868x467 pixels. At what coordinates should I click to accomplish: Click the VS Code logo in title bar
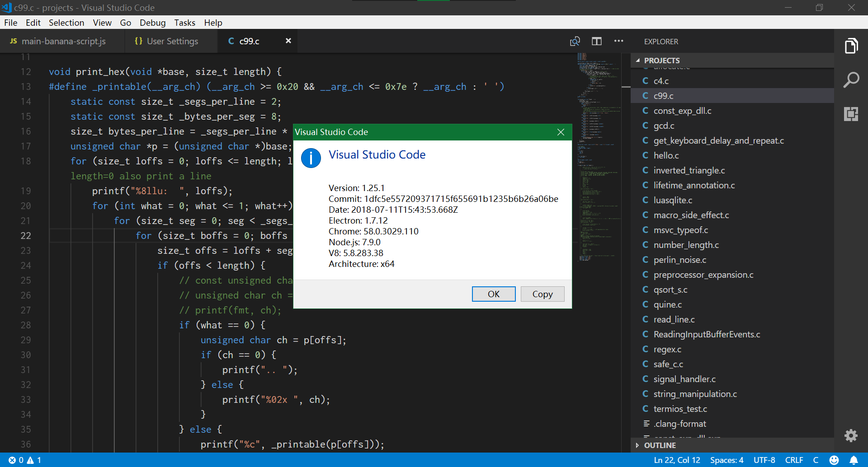(6, 7)
